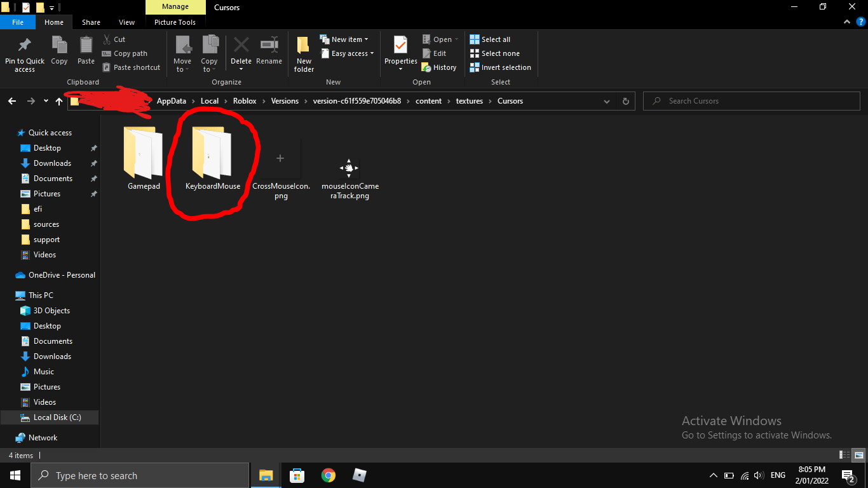Open the Easy access dropdown
Image resolution: width=868 pixels, height=488 pixels.
347,53
